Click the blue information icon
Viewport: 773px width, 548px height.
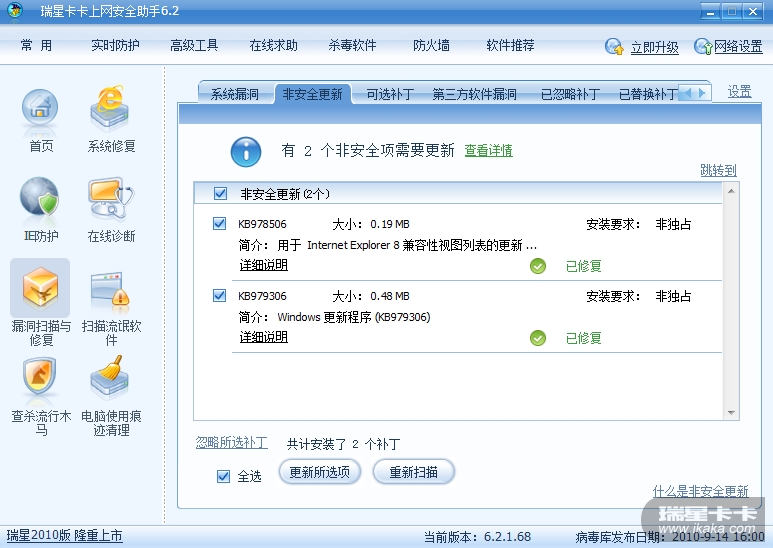[x=246, y=151]
